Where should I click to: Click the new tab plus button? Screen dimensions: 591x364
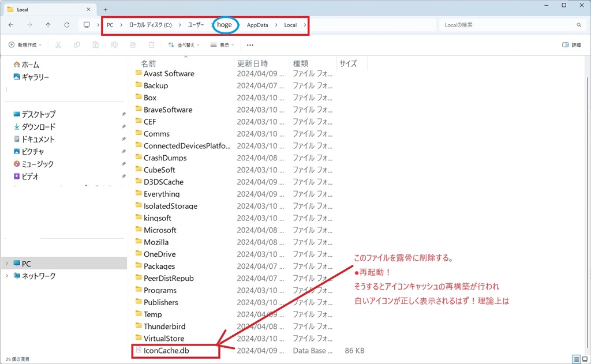[x=105, y=9]
